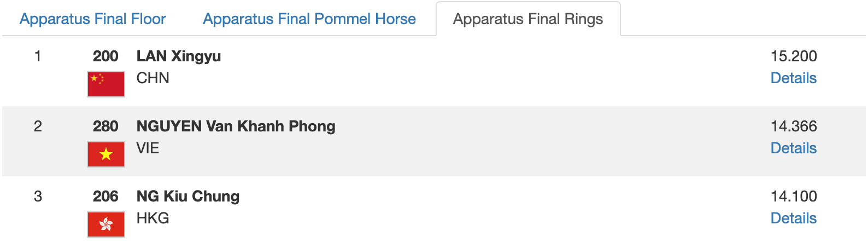Click bib number 206
This screenshot has width=868, height=242.
tap(105, 196)
